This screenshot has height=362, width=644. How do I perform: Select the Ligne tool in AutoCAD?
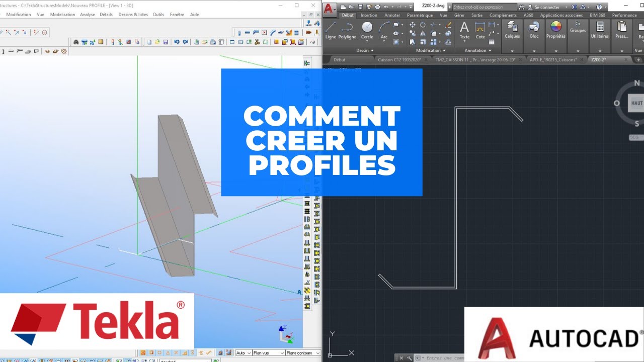click(x=331, y=30)
